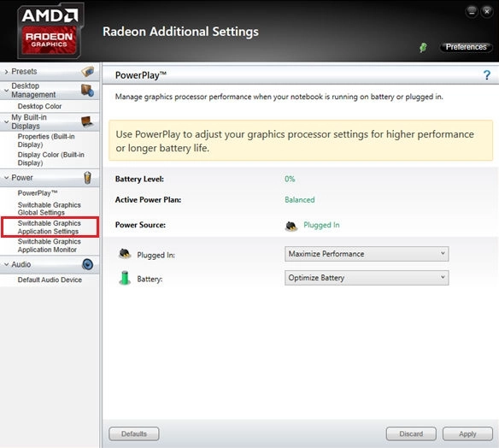
Task: Click the yellow PowerPlay tip banner
Action: click(x=301, y=140)
